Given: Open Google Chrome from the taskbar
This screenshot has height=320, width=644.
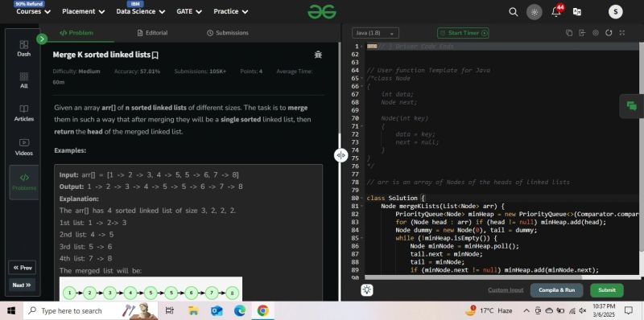Looking at the screenshot, I should [263, 310].
